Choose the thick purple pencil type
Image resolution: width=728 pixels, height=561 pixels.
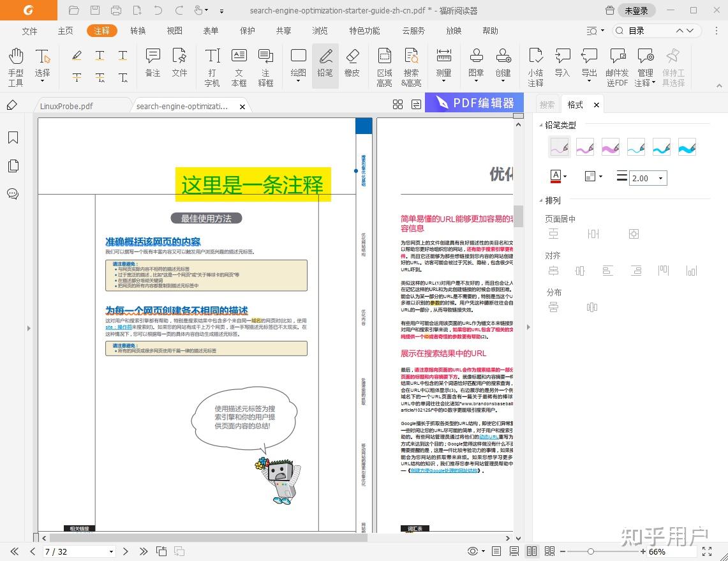[610, 147]
